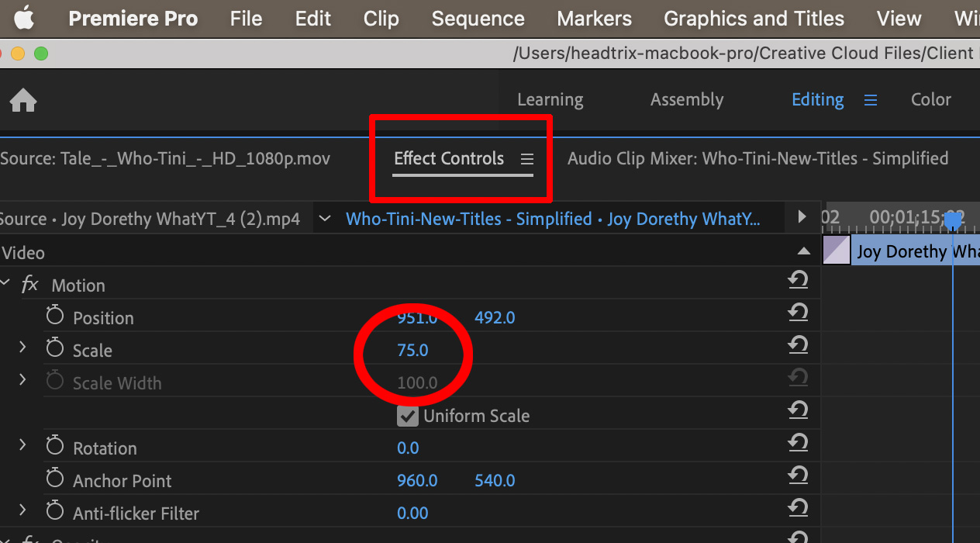The image size is (980, 543).
Task: Reset the Scale parameter
Action: (799, 345)
